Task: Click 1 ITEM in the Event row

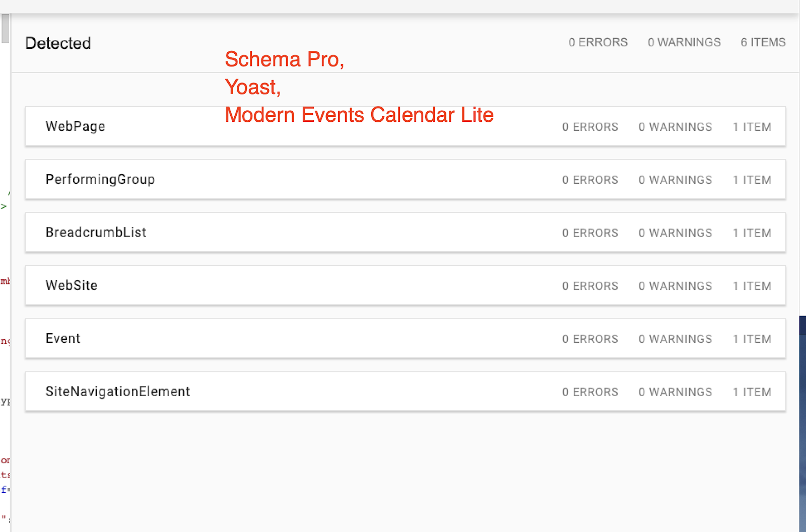Action: click(752, 339)
